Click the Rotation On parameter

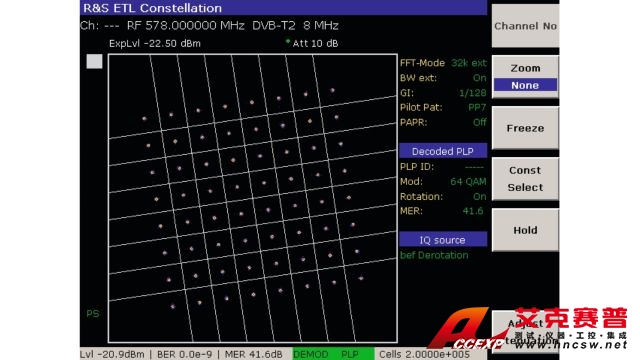coord(443,196)
